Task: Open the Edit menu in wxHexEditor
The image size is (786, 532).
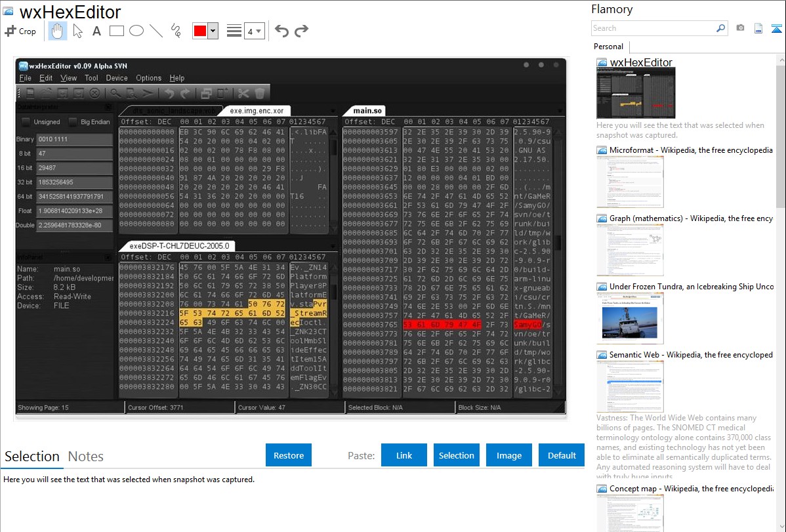Action: pos(46,78)
